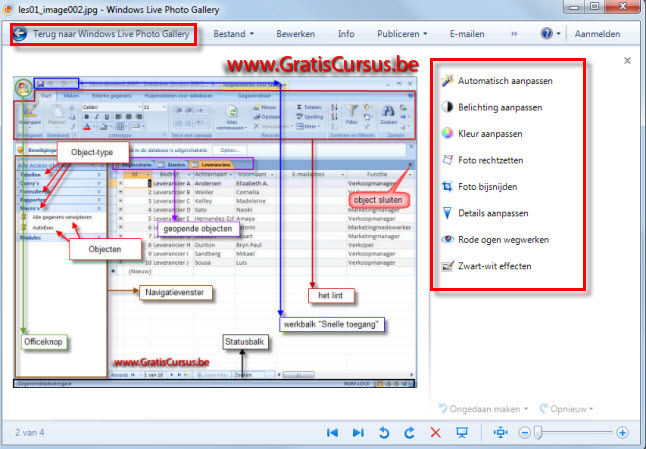Open the Info pane

[346, 34]
